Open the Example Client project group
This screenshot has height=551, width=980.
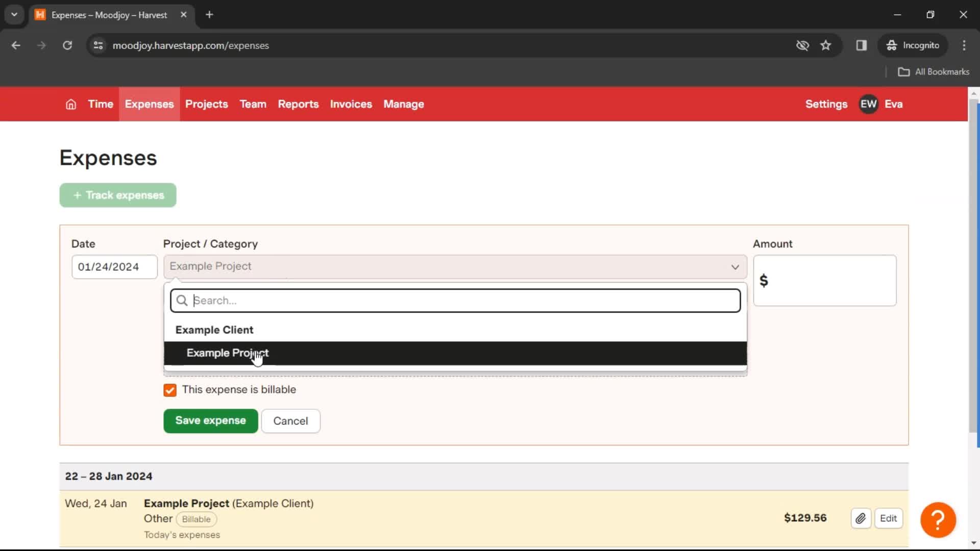click(x=213, y=330)
